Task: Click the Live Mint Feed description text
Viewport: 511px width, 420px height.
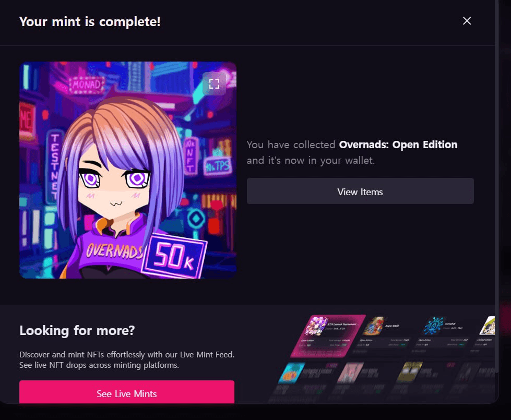Action: pos(127,359)
